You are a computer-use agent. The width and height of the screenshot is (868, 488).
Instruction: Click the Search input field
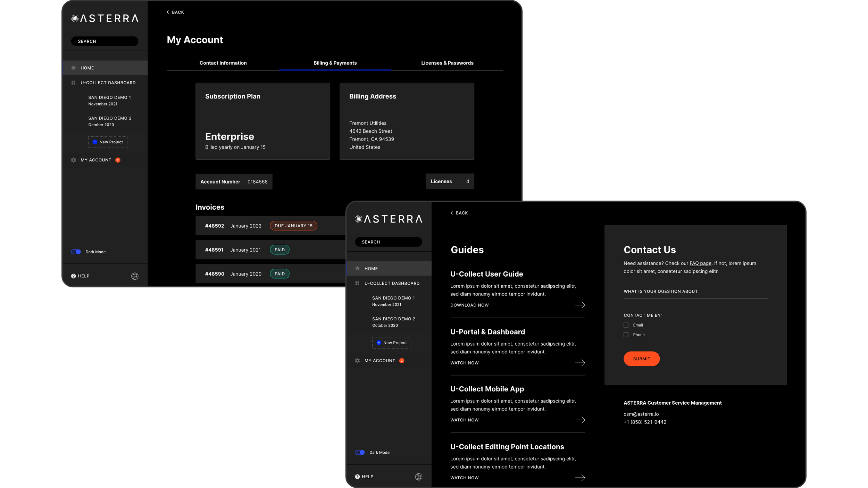pos(105,41)
